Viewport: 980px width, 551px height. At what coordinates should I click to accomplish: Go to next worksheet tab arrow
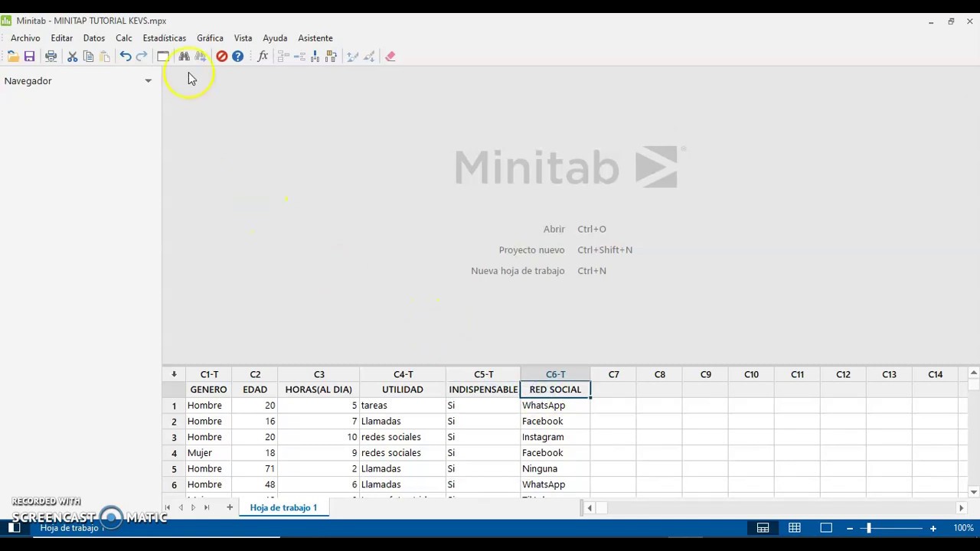(193, 507)
